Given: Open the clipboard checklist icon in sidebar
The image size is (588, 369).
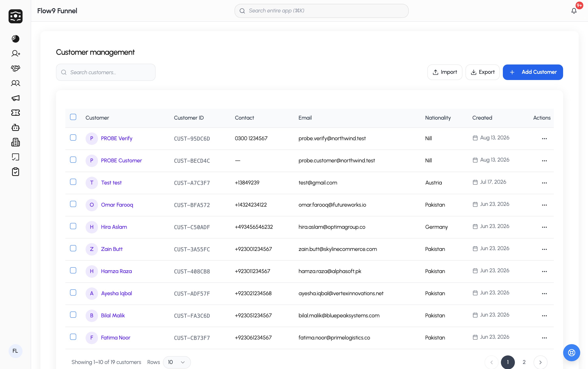Looking at the screenshot, I should tap(15, 172).
